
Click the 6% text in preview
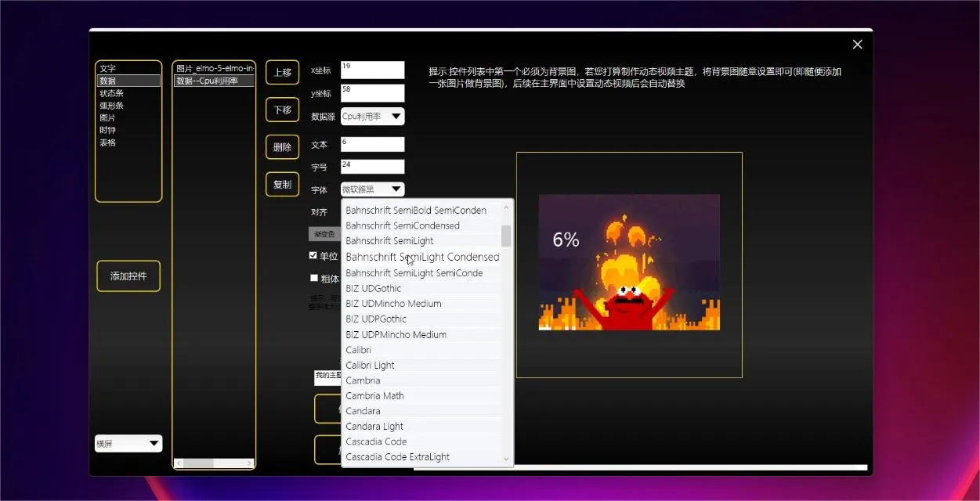(566, 240)
